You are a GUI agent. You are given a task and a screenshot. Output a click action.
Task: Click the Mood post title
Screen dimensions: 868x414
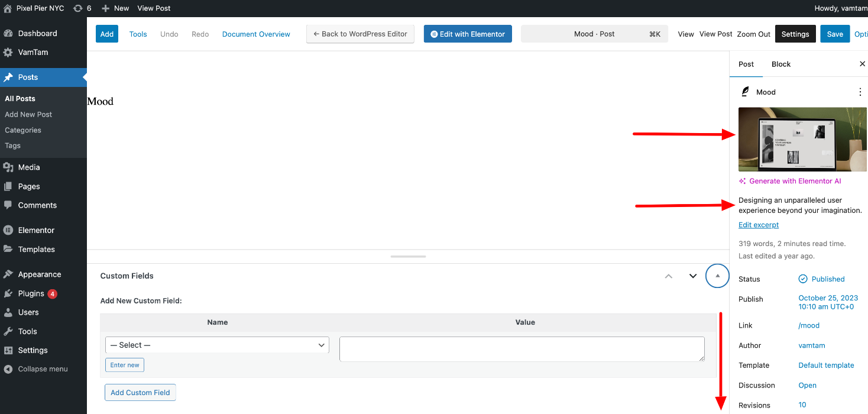click(100, 101)
